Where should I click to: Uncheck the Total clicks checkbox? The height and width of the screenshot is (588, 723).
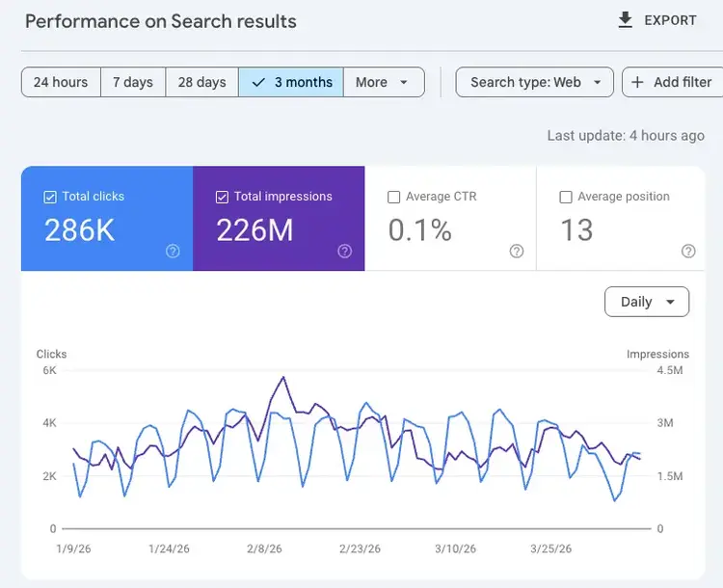tap(50, 197)
